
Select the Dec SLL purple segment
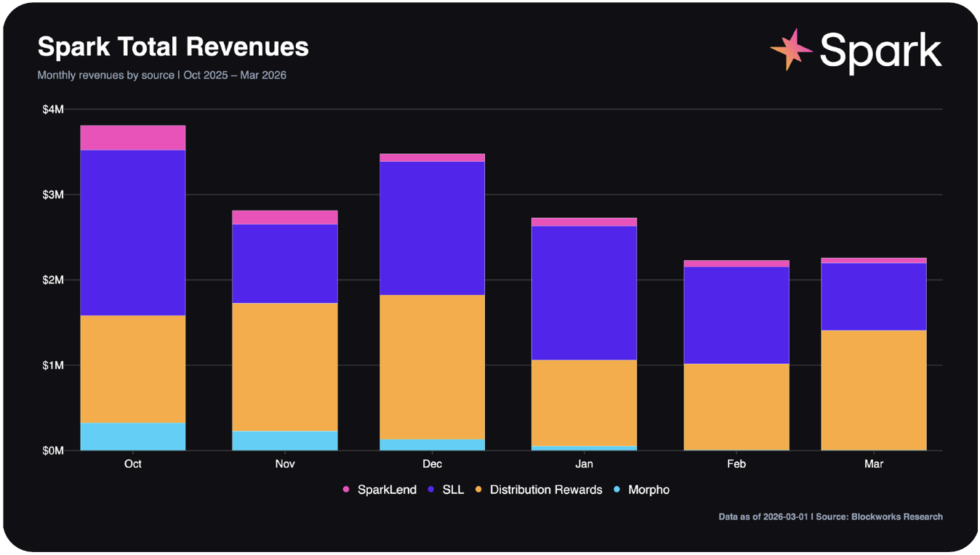click(433, 228)
